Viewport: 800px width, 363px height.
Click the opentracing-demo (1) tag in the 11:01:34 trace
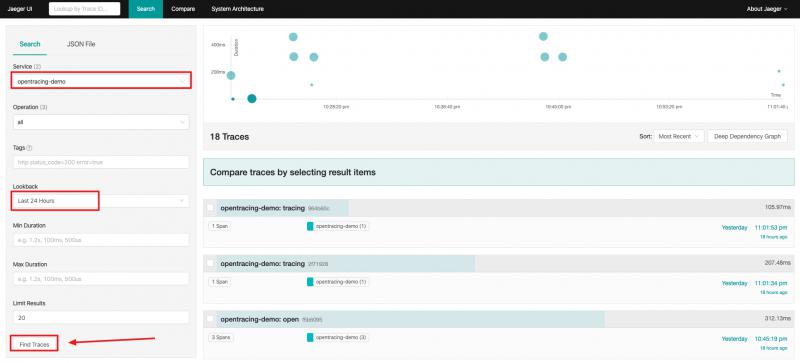(337, 282)
